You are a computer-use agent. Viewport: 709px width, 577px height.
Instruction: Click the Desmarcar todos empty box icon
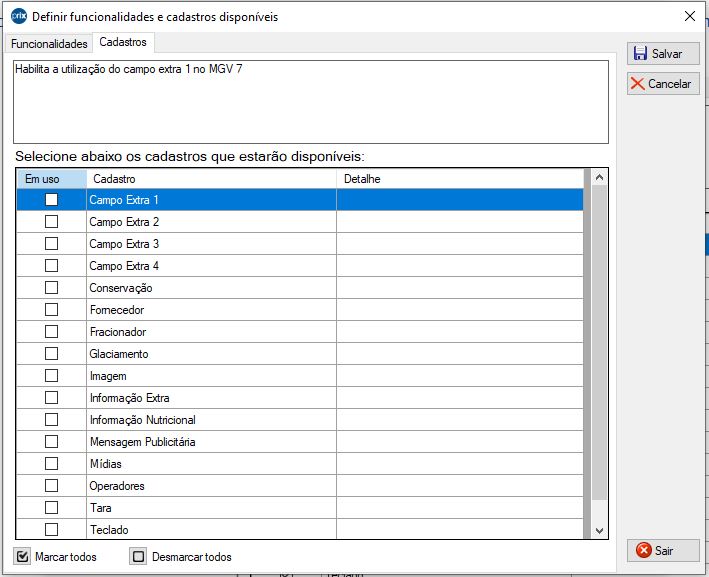click(x=139, y=557)
